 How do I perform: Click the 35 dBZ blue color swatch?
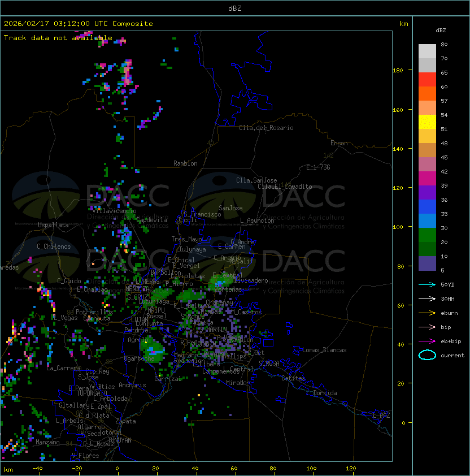click(427, 220)
